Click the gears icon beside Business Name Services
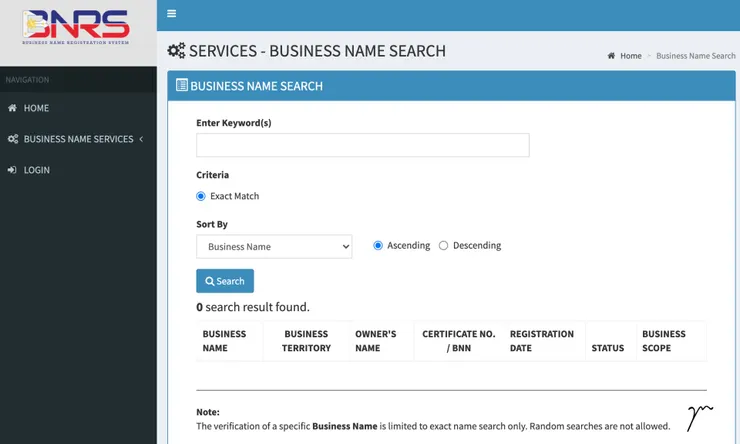Screen dimensions: 740x444 click(13, 139)
